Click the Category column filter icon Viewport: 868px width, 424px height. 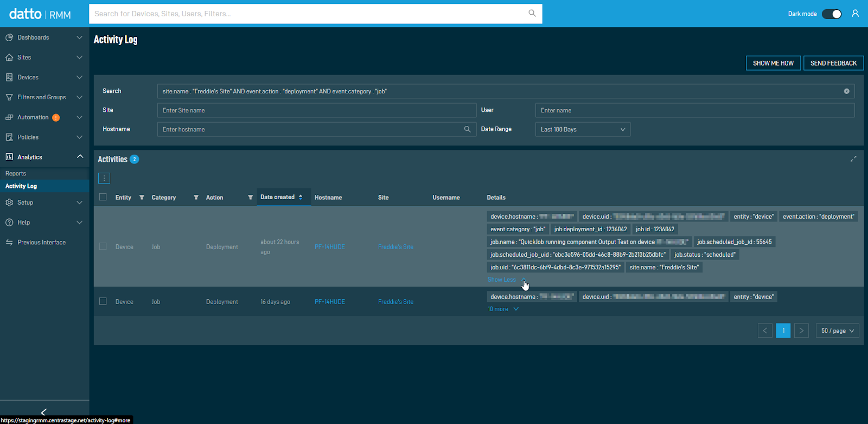tap(196, 198)
